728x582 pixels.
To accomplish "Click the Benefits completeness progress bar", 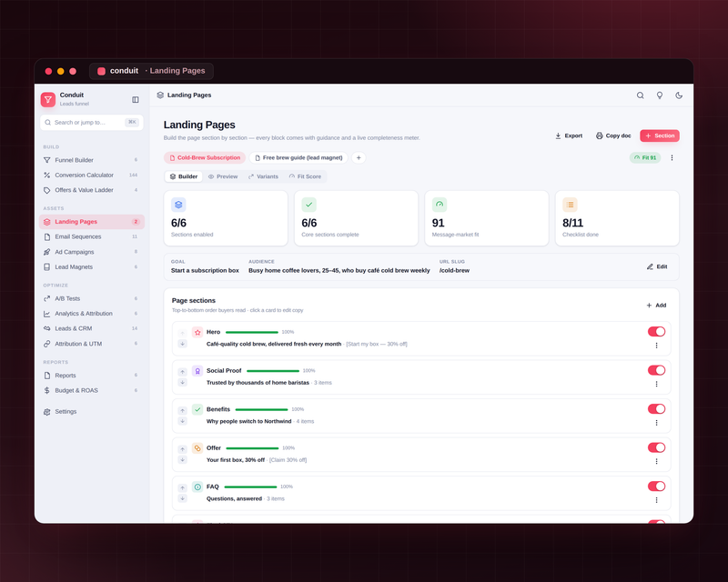I will (x=261, y=409).
